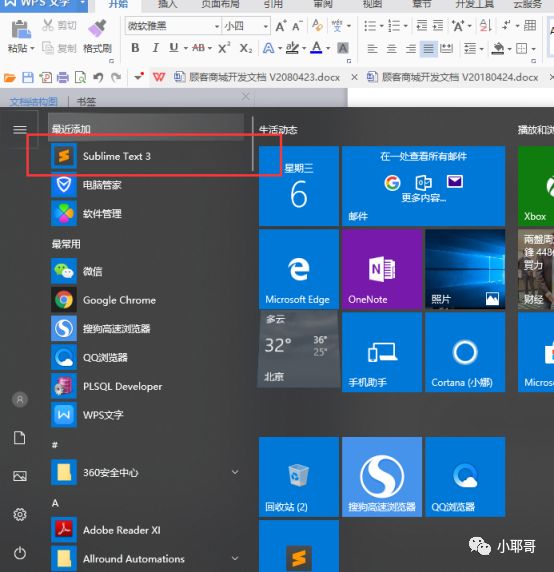The image size is (554, 572).
Task: Click the 剪切 cut button
Action: (x=59, y=25)
